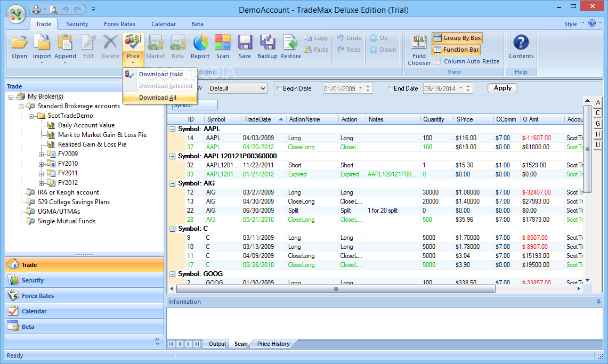Switch to the Price History bottom tab
The width and height of the screenshot is (608, 364).
[273, 344]
